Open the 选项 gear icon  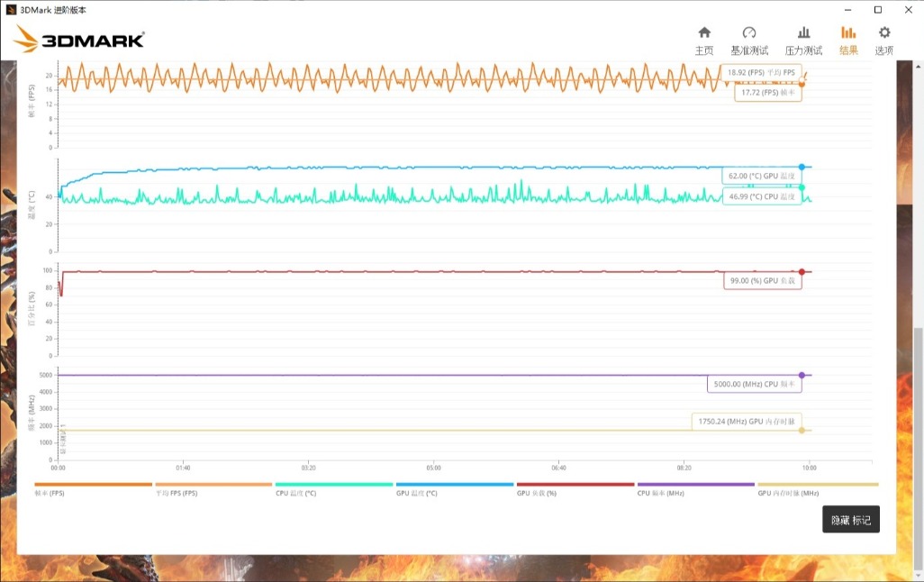pos(884,33)
